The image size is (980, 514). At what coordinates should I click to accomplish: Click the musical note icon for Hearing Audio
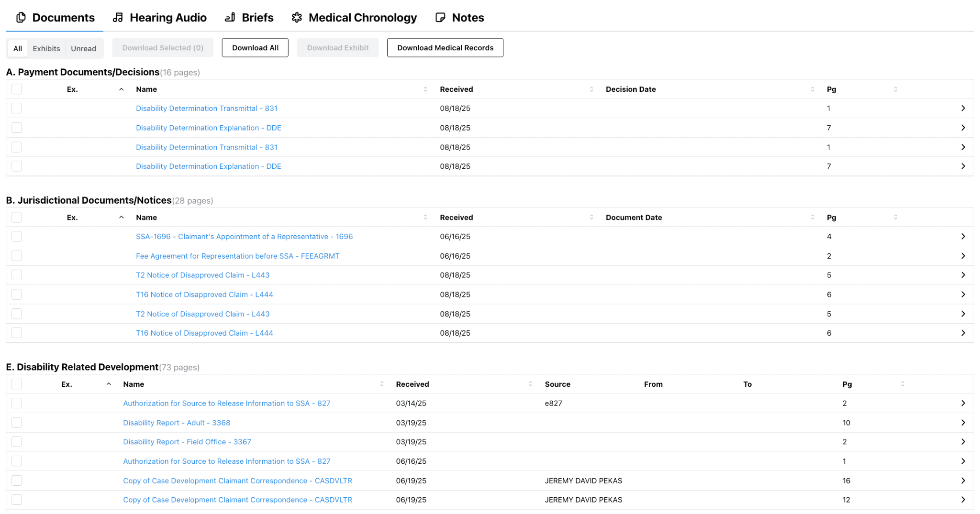[117, 17]
